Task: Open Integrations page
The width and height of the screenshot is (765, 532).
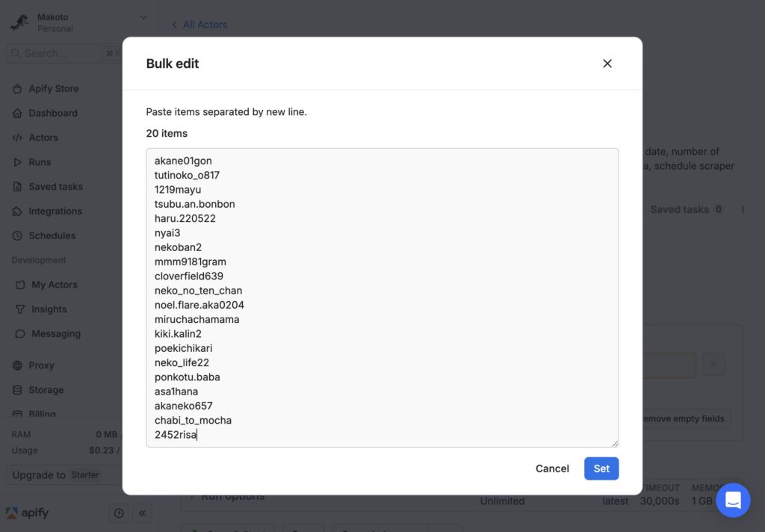Action: [55, 211]
